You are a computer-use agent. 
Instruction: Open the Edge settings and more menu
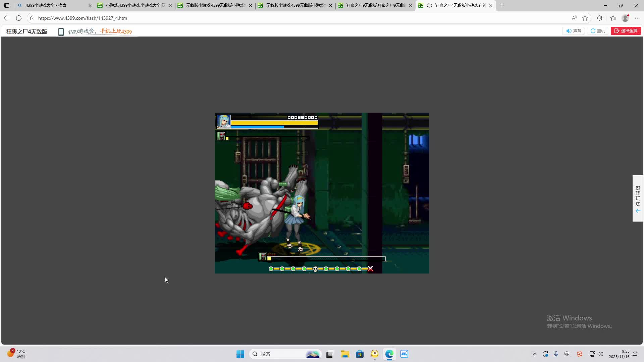pos(637,18)
